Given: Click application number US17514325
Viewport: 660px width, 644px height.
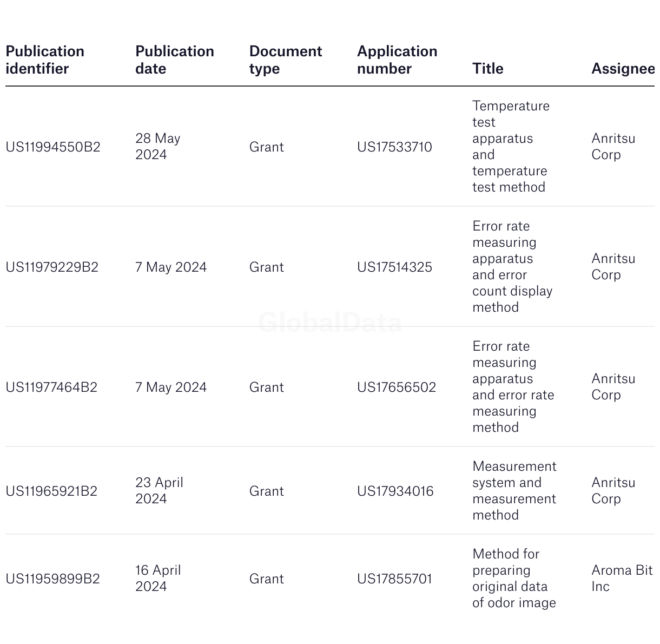Looking at the screenshot, I should 394,267.
